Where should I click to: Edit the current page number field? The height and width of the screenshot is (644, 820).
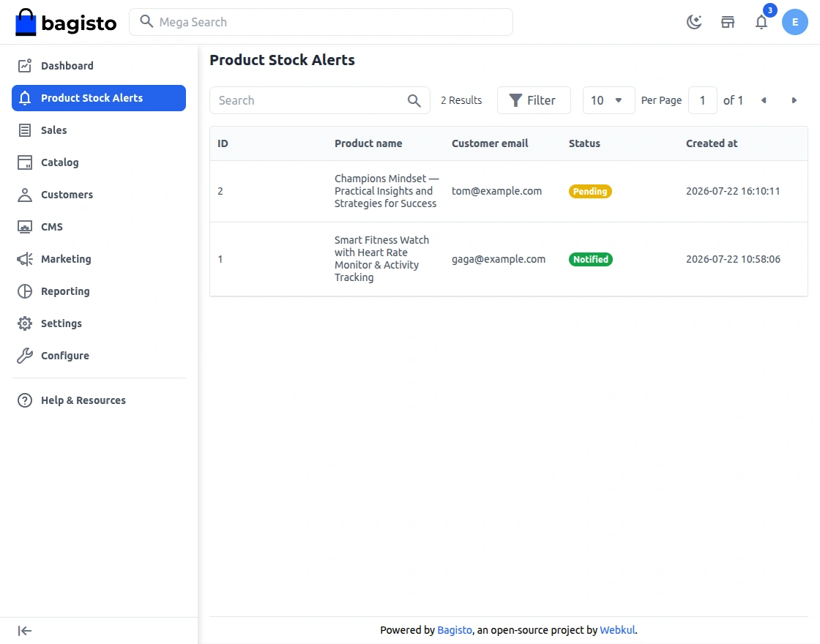[702, 100]
